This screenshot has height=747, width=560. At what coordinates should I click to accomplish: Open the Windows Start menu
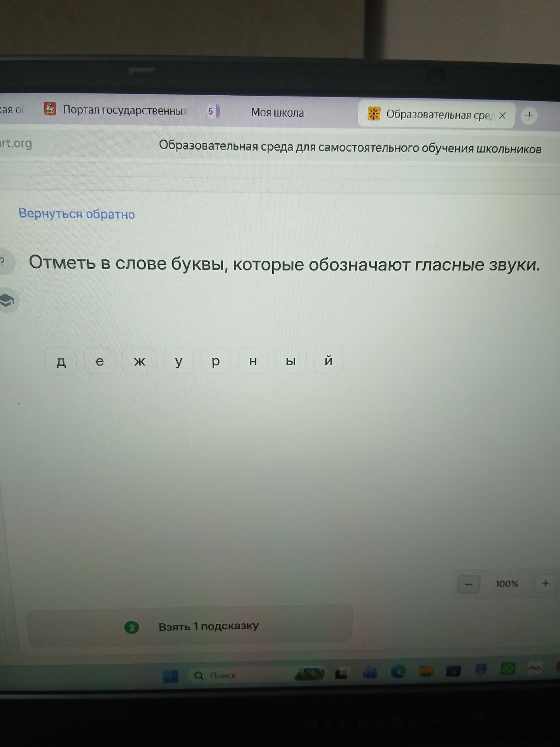pos(171,677)
